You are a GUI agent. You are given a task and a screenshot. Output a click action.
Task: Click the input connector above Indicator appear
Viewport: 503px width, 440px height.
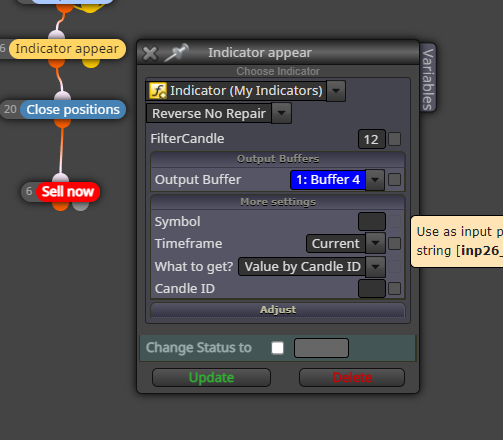57,35
